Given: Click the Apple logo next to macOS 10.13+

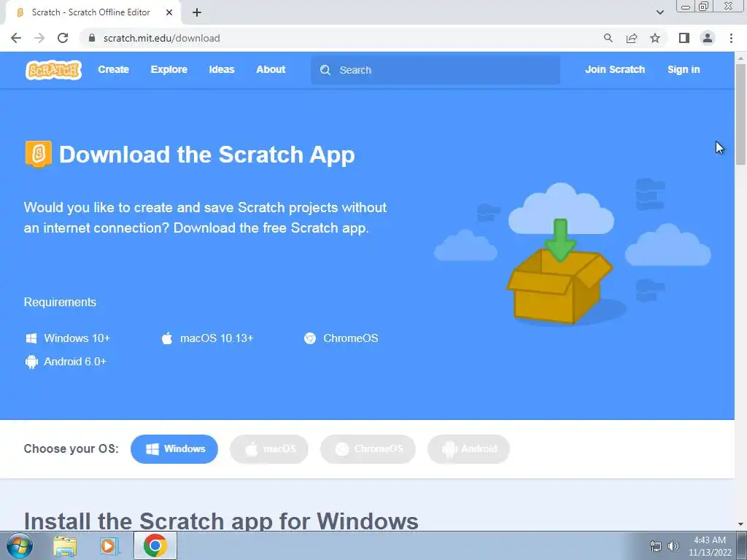Looking at the screenshot, I should 167,338.
